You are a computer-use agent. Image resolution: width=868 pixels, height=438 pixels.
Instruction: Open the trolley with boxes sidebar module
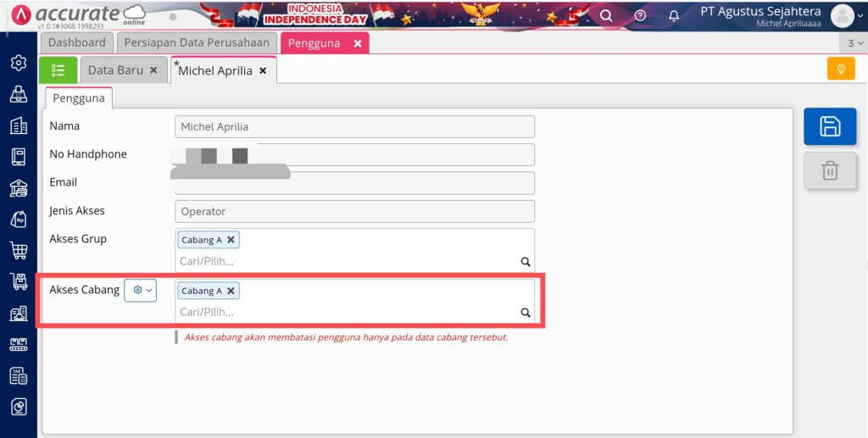point(19,281)
